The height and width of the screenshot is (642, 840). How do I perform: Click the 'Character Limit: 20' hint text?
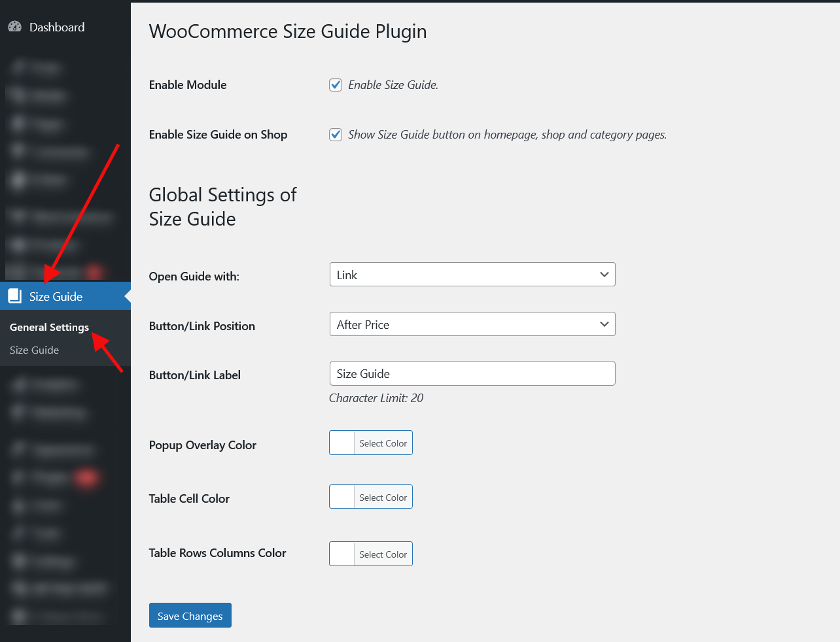point(376,398)
